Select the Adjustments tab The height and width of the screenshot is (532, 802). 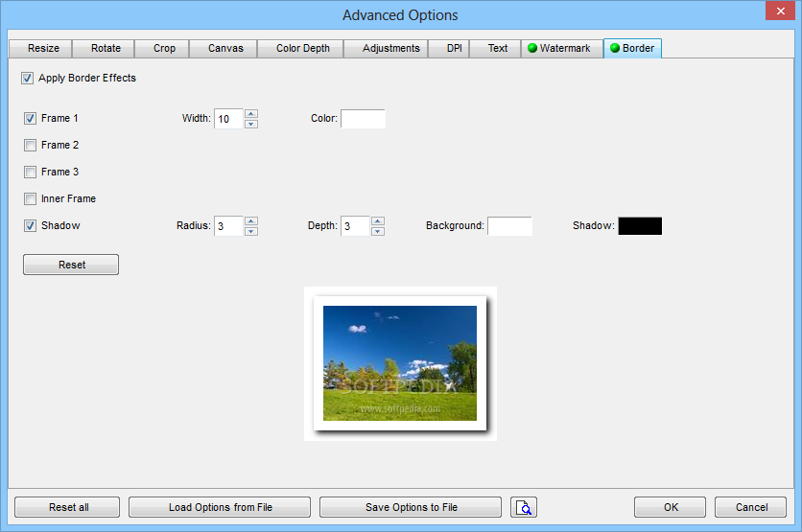[x=387, y=49]
